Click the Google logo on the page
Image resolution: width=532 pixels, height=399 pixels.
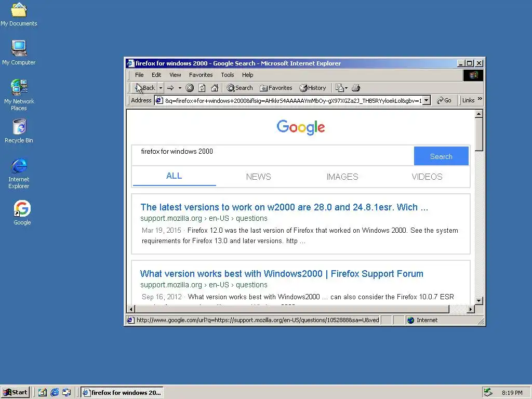[301, 127]
